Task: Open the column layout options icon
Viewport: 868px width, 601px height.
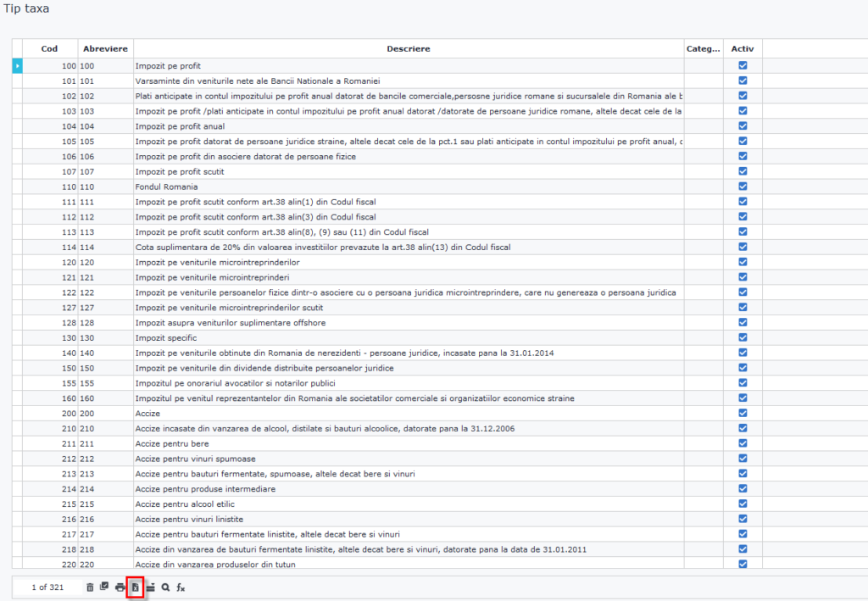Action: [150, 587]
